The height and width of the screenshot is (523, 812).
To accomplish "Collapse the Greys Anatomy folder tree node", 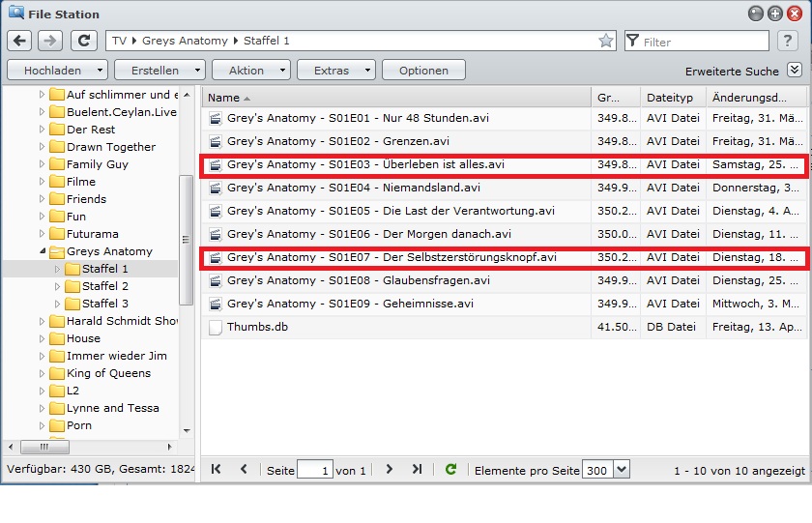I will point(43,251).
